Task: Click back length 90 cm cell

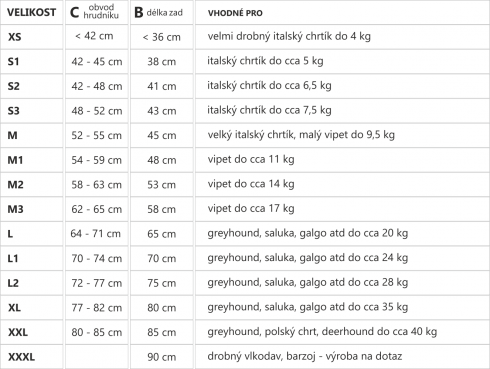Action: coord(162,357)
